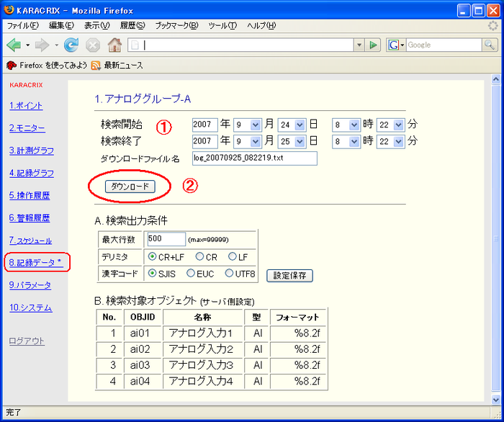Select the CR+LF delimiter radio button
Image resolution: width=504 pixels, height=422 pixels.
152,256
